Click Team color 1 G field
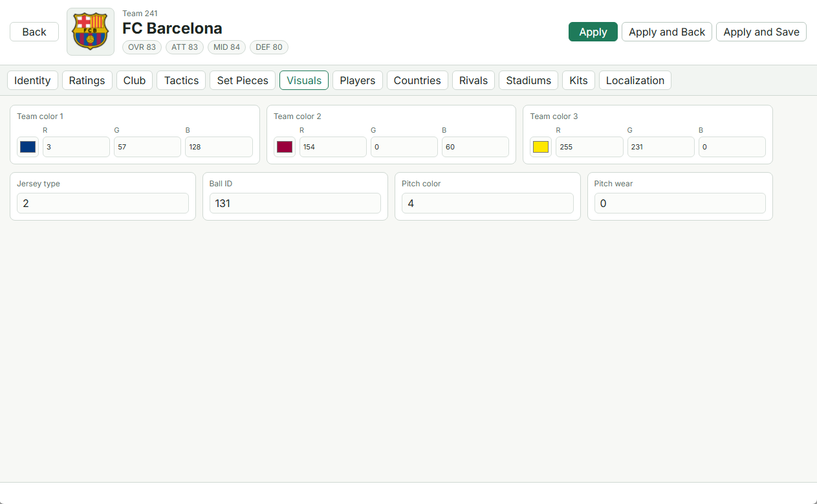 click(147, 147)
